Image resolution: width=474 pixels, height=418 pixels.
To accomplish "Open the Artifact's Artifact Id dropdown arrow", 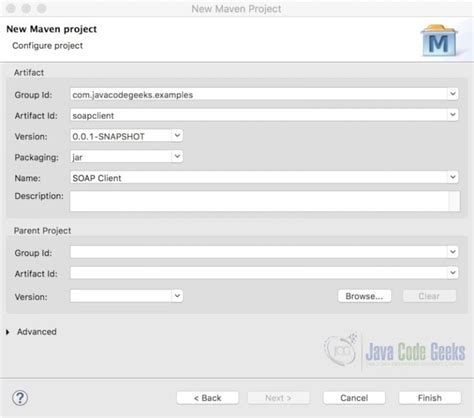I will pyautogui.click(x=453, y=115).
